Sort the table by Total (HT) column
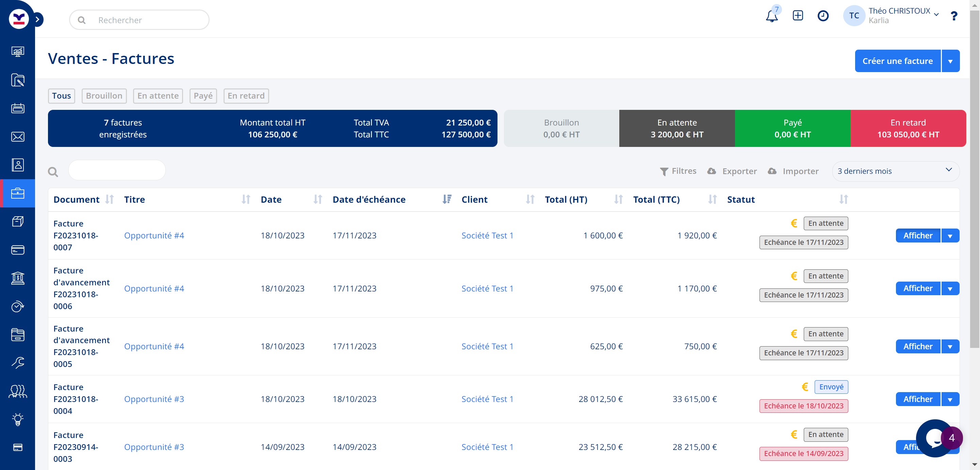This screenshot has height=470, width=980. (x=618, y=200)
